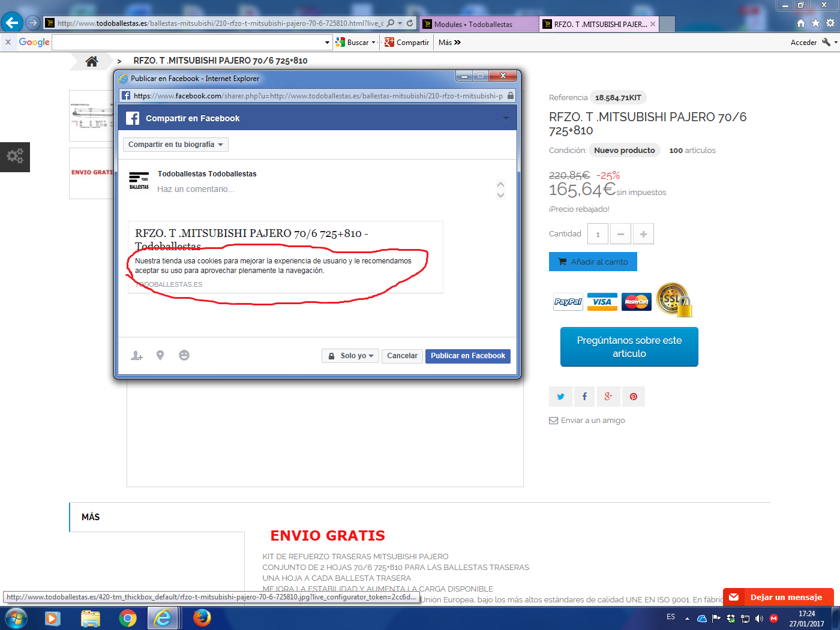Click 'Cancelar' in the Facebook dialog
Viewport: 840px width, 630px height.
coord(402,356)
